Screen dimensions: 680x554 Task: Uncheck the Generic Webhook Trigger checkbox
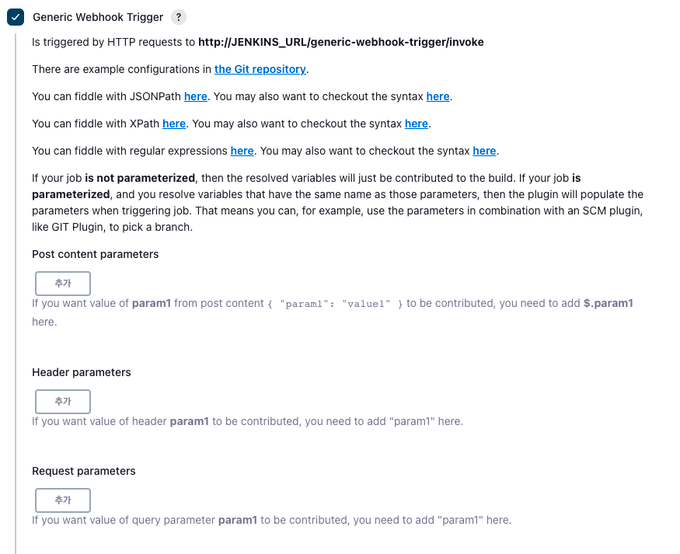pyautogui.click(x=16, y=17)
